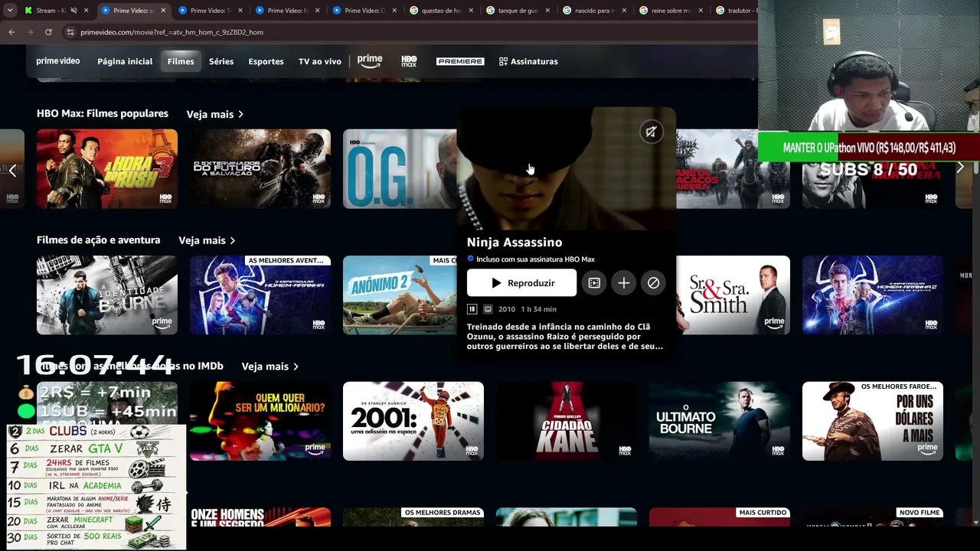Open the Ninja Assassino title link
Viewport: 980px width, 551px height.
(514, 242)
